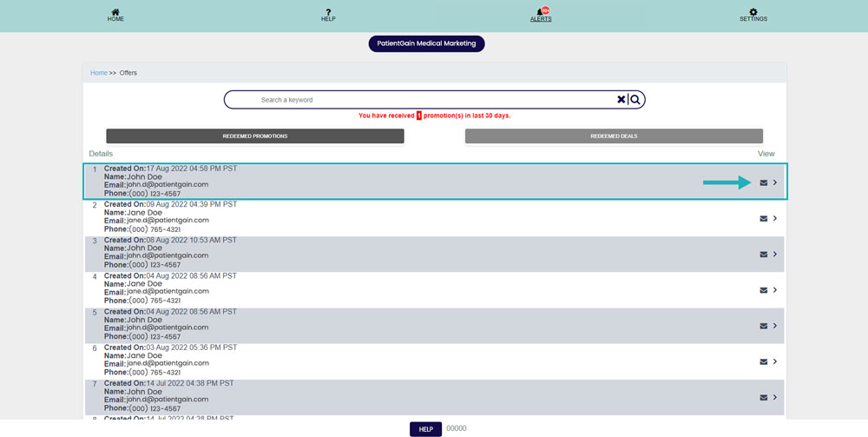868x437 pixels.
Task: Click envelope icon in row 7
Action: click(764, 397)
